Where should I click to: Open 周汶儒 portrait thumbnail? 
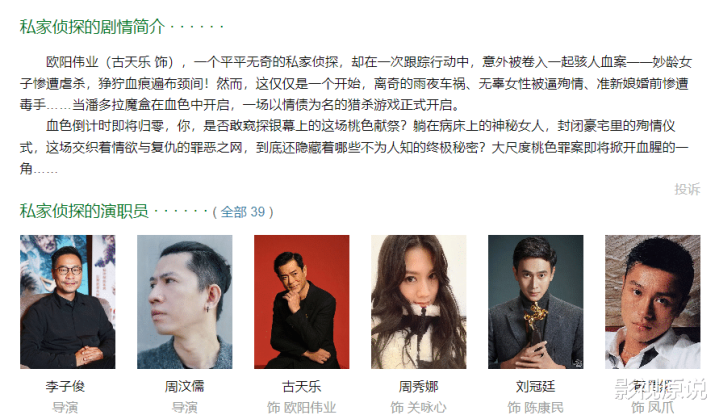[184, 302]
